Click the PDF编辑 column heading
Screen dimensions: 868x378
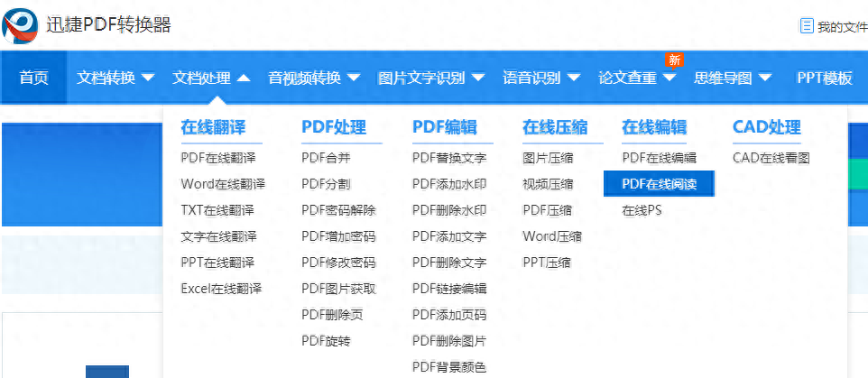tap(445, 127)
